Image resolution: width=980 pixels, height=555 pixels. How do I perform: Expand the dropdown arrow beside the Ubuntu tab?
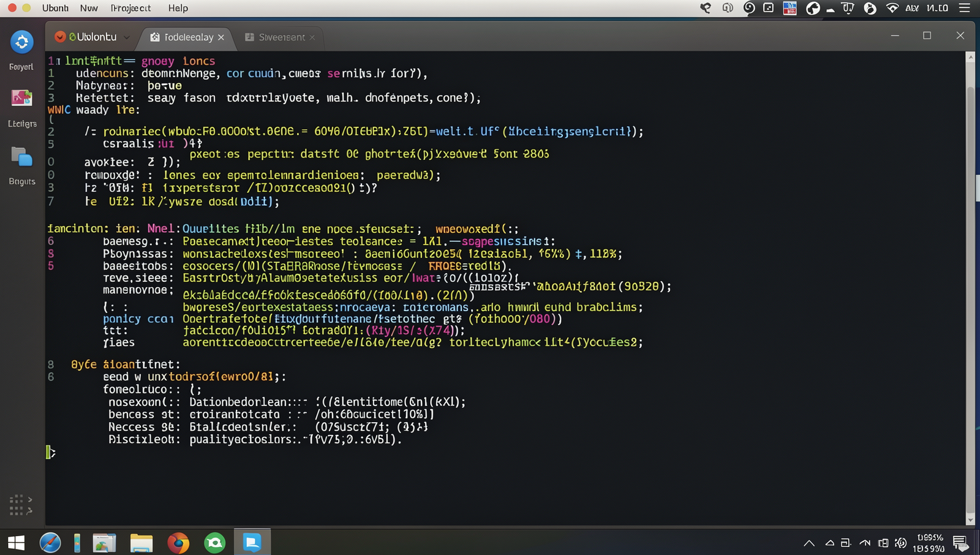click(127, 37)
